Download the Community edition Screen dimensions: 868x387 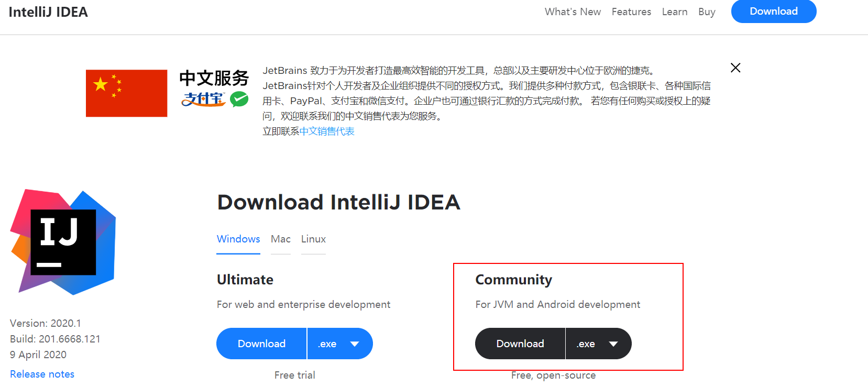coord(520,344)
